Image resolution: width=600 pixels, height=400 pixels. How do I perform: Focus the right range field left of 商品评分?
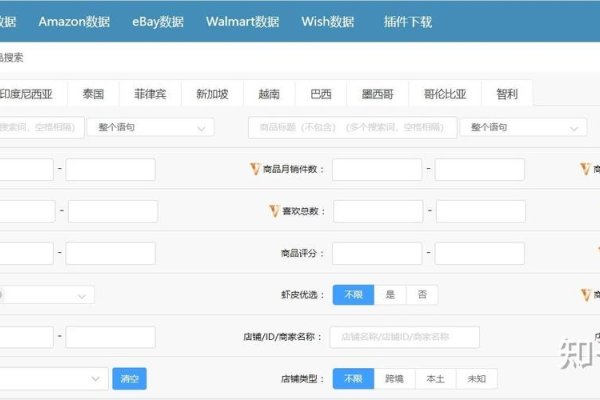(111, 253)
